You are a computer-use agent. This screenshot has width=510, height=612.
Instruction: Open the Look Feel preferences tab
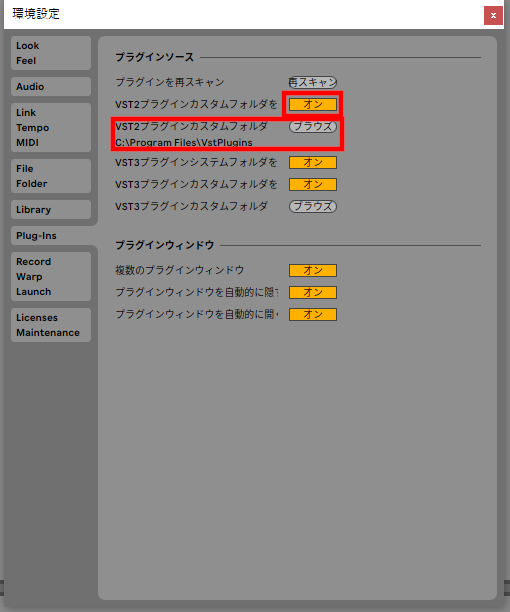pyautogui.click(x=51, y=53)
